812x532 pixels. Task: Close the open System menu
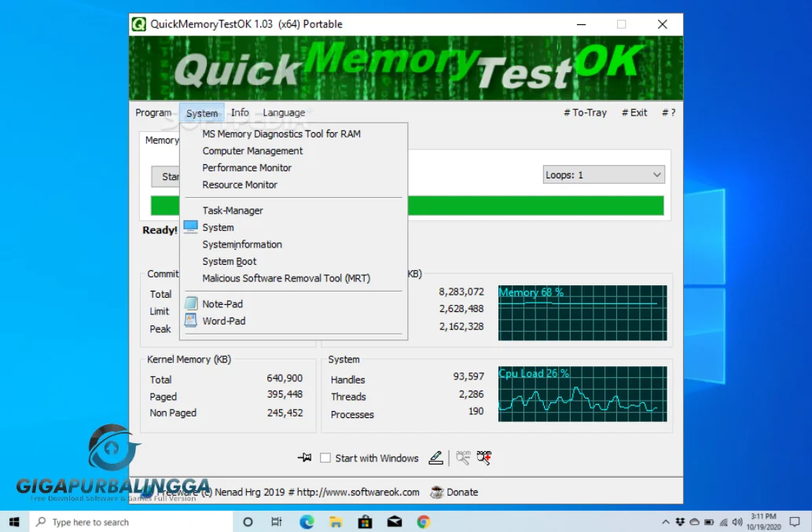[x=202, y=113]
